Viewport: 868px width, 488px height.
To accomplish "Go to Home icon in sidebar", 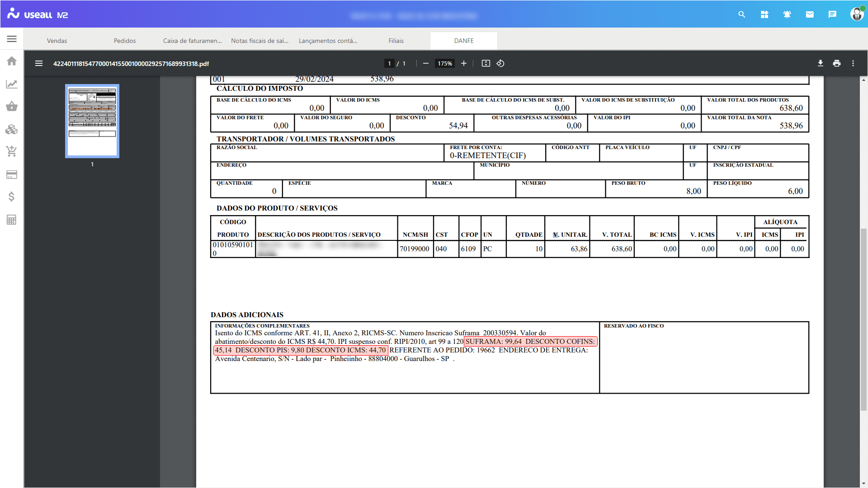I will (x=12, y=61).
